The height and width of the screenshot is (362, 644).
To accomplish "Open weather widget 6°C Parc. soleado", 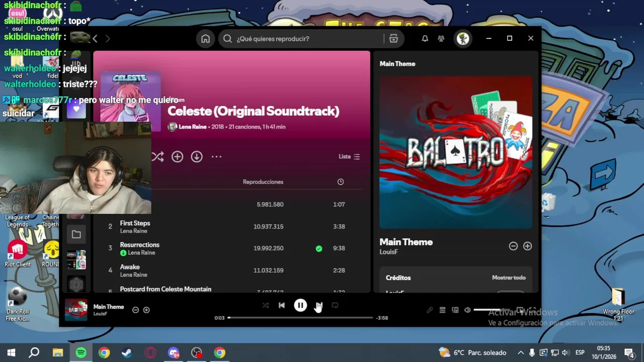I will [x=472, y=352].
